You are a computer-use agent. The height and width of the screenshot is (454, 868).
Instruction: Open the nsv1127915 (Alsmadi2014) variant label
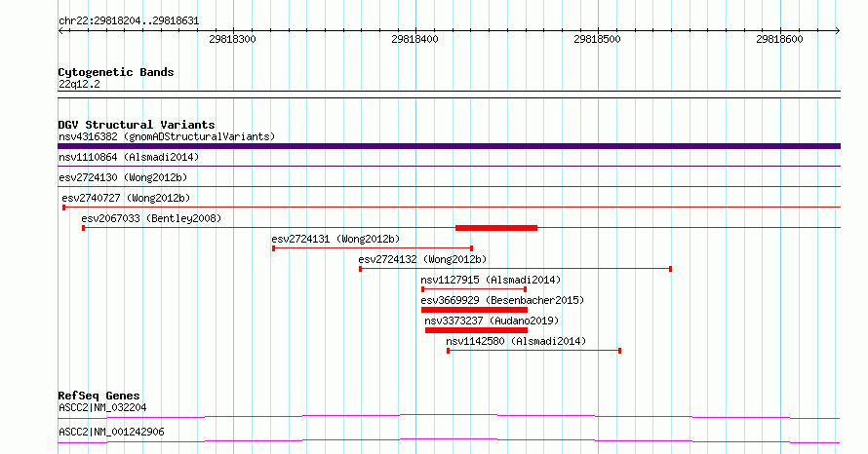491,280
